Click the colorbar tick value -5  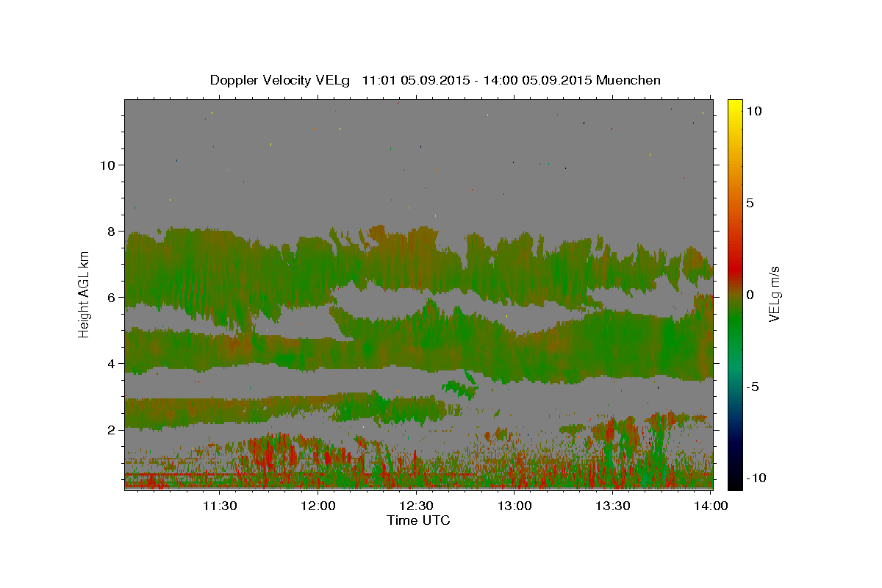(753, 386)
